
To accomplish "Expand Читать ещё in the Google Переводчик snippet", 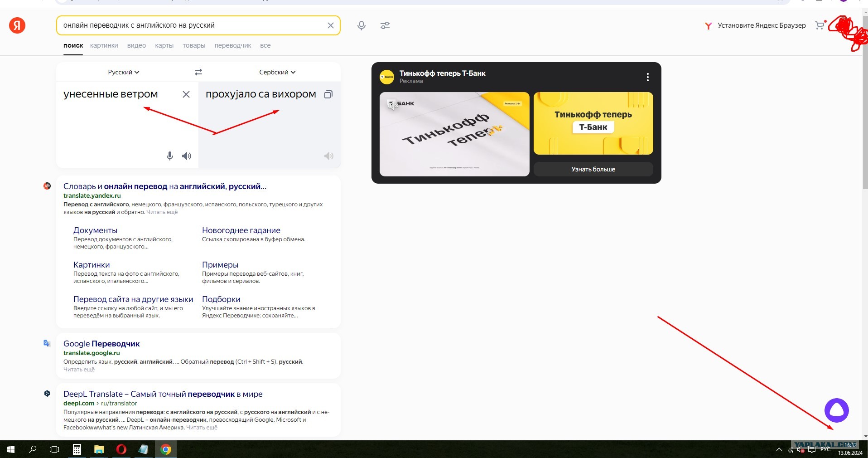I will tap(79, 370).
